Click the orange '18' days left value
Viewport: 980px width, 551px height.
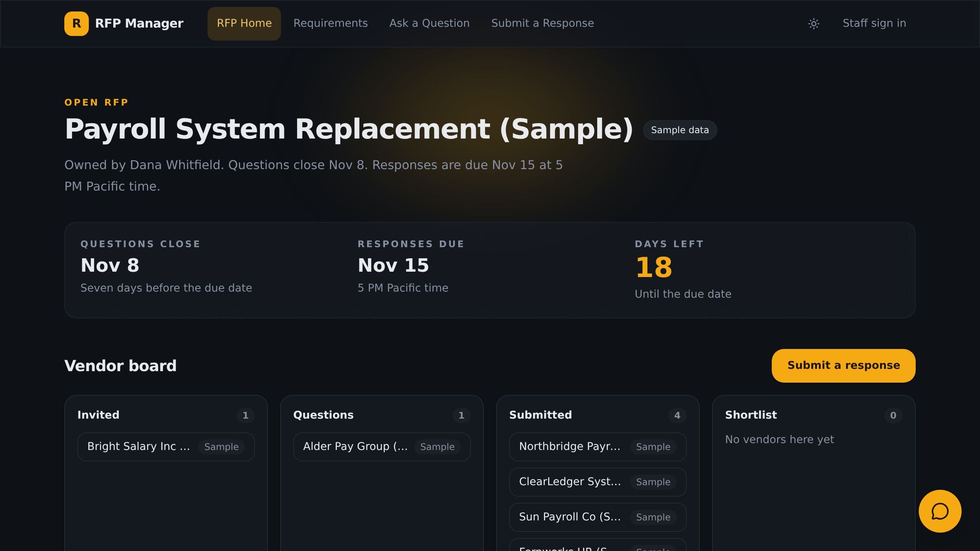(654, 267)
